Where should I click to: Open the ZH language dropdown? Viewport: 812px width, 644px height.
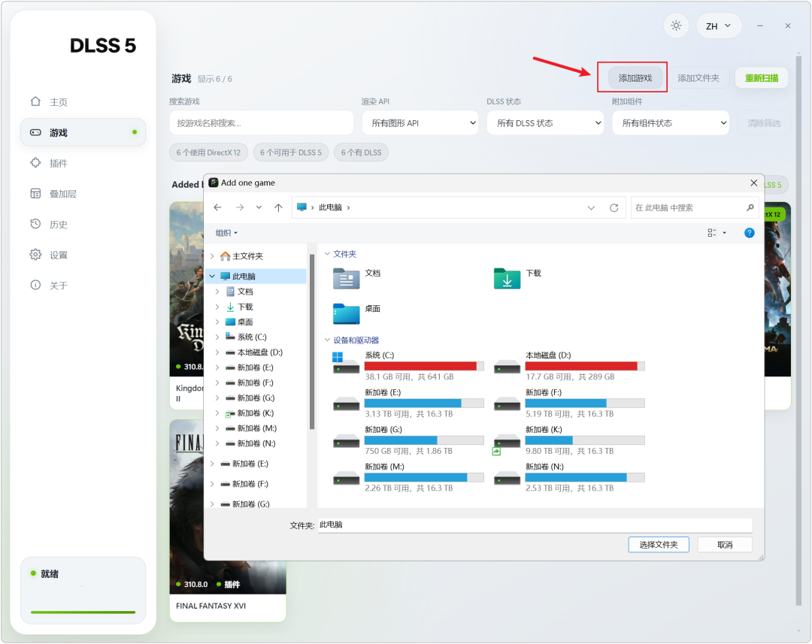[719, 26]
